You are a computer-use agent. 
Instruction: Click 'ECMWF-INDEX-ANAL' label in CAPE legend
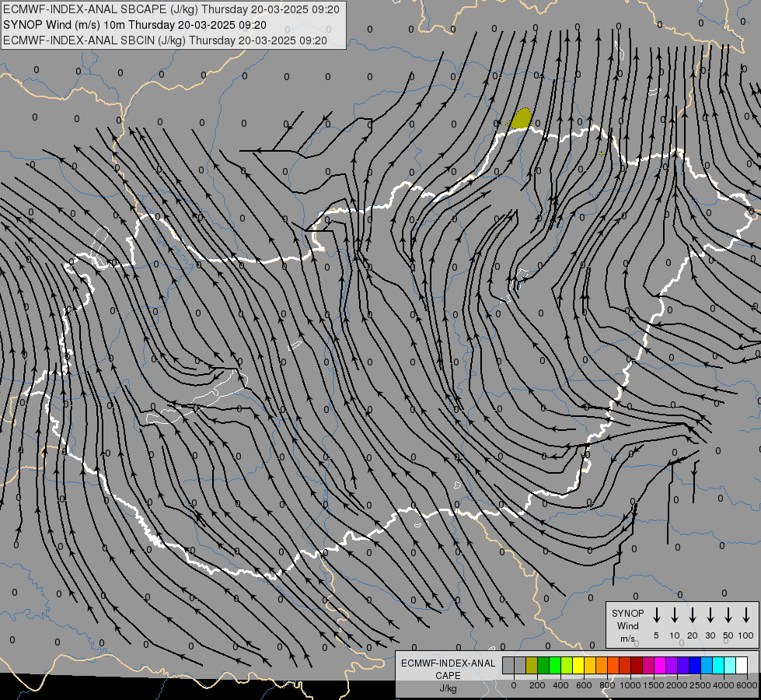tap(448, 663)
